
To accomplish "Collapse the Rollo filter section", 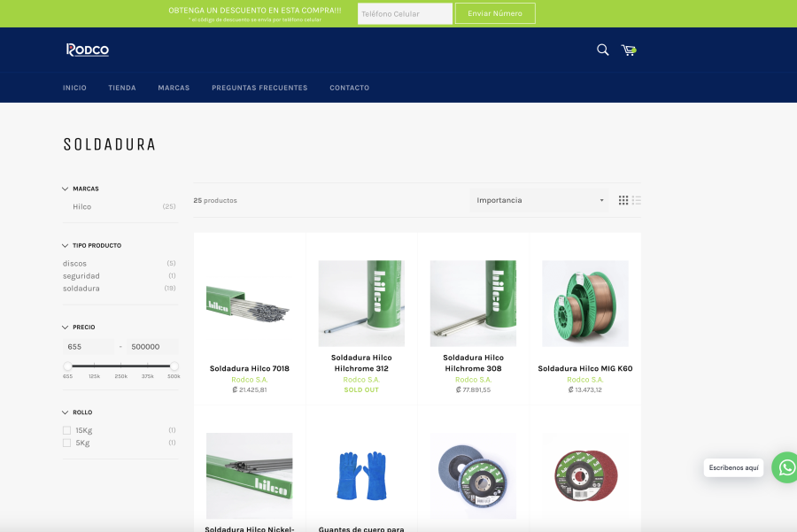I will pyautogui.click(x=77, y=412).
